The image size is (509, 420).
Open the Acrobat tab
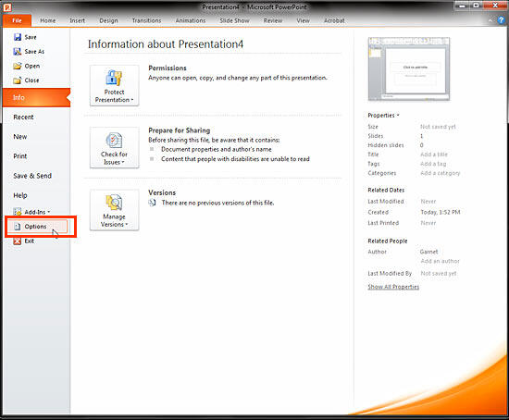tap(334, 20)
